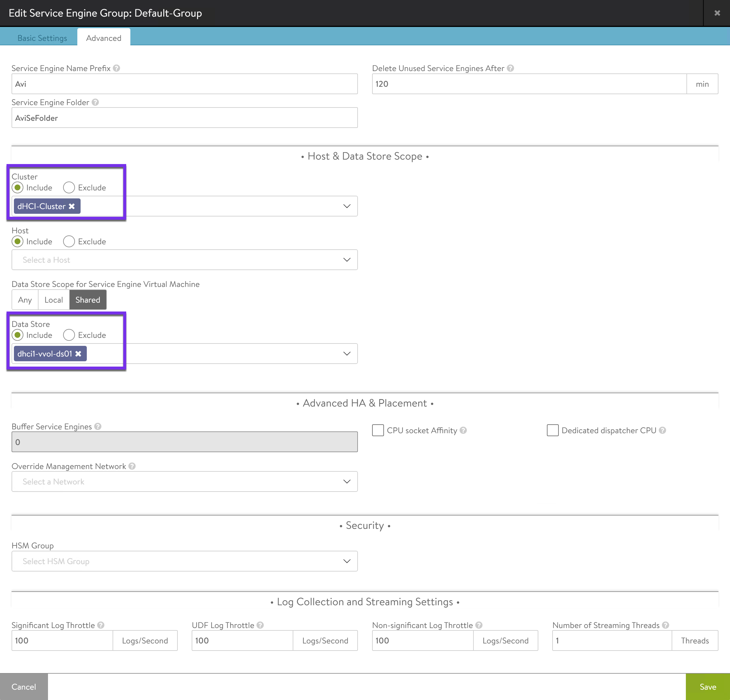Viewport: 730px width, 700px height.
Task: Click help icon next to Service Engine Name Prefix
Action: click(116, 68)
